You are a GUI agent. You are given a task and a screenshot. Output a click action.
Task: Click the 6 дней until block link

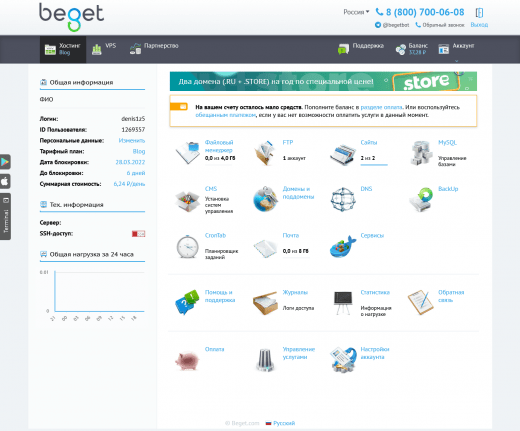click(136, 173)
